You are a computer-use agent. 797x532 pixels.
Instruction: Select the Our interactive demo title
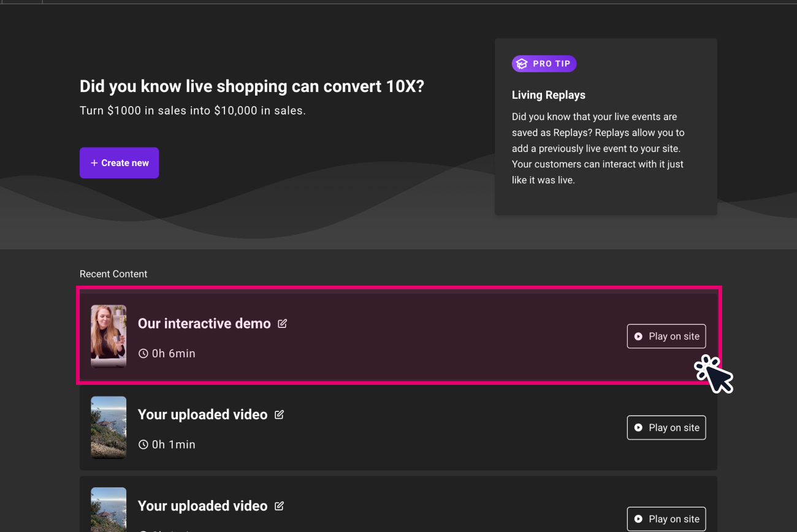pyautogui.click(x=204, y=324)
